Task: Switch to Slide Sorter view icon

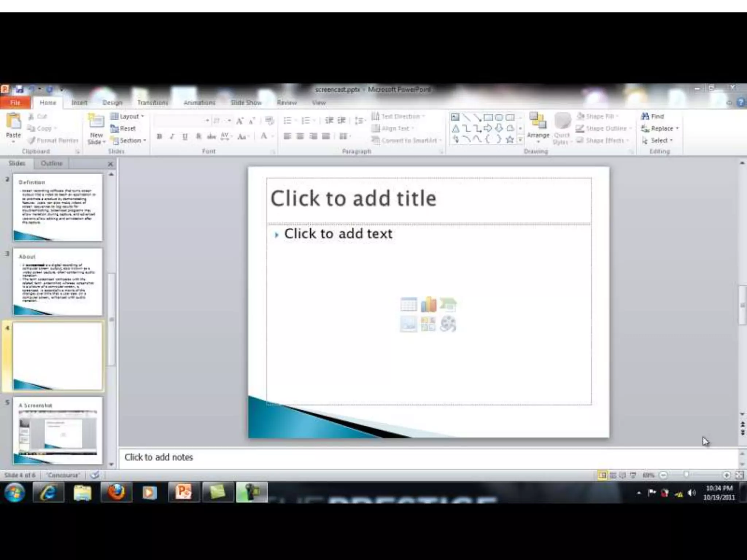Action: pos(613,475)
